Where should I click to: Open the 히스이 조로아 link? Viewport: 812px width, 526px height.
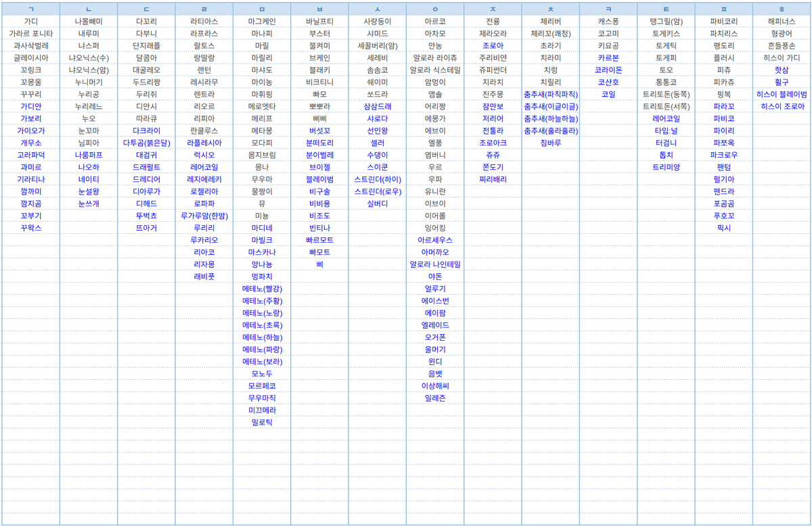[782, 106]
